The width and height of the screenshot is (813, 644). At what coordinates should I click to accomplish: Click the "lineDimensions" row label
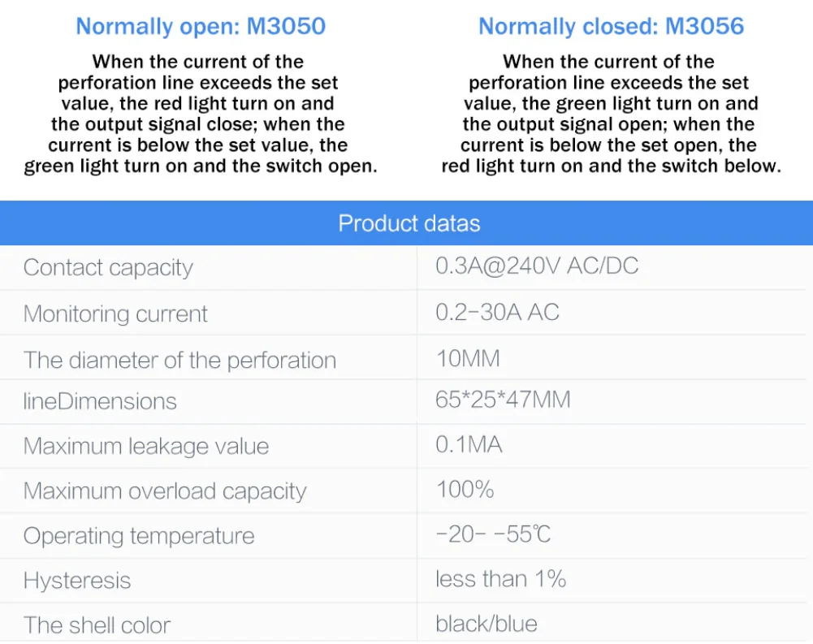click(100, 401)
